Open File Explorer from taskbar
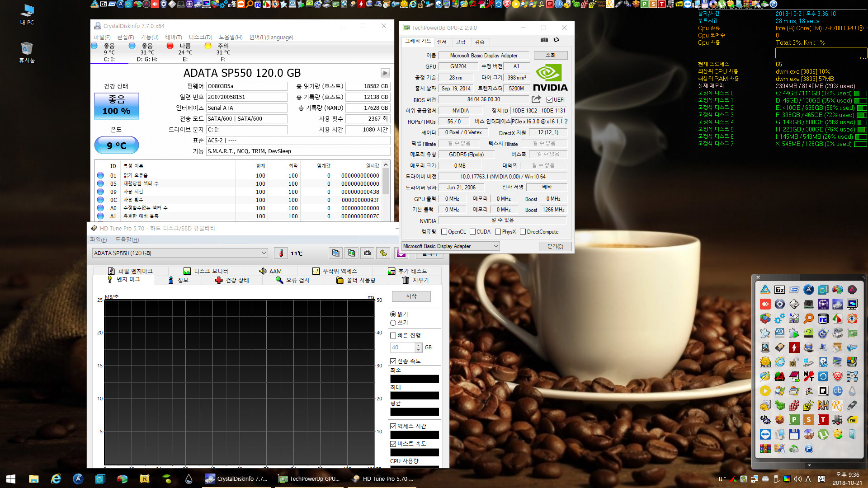868x488 pixels. point(34,479)
